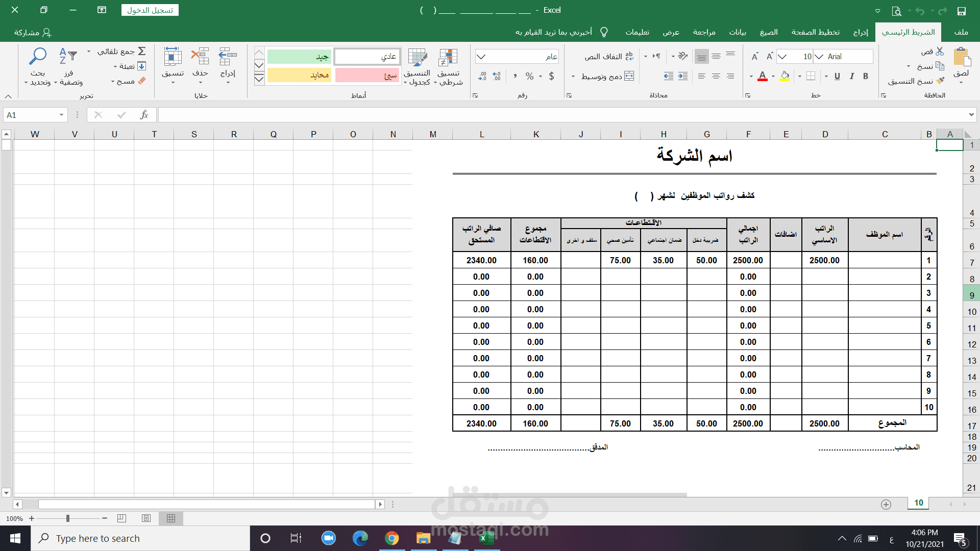
Task: Click the sign-in button in title bar
Action: pyautogui.click(x=150, y=10)
